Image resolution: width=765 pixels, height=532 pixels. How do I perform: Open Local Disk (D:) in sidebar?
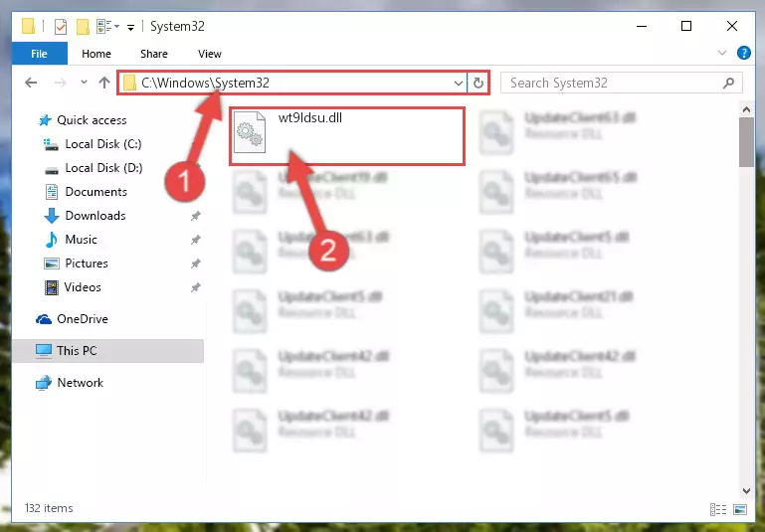point(103,168)
